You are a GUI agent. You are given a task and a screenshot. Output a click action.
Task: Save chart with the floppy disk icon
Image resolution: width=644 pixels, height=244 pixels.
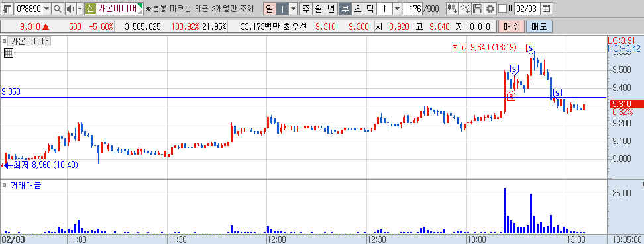[x=478, y=8]
